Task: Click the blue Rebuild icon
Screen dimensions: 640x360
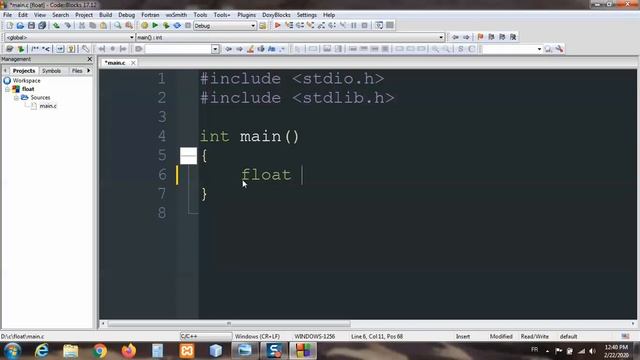Action: (x=177, y=25)
